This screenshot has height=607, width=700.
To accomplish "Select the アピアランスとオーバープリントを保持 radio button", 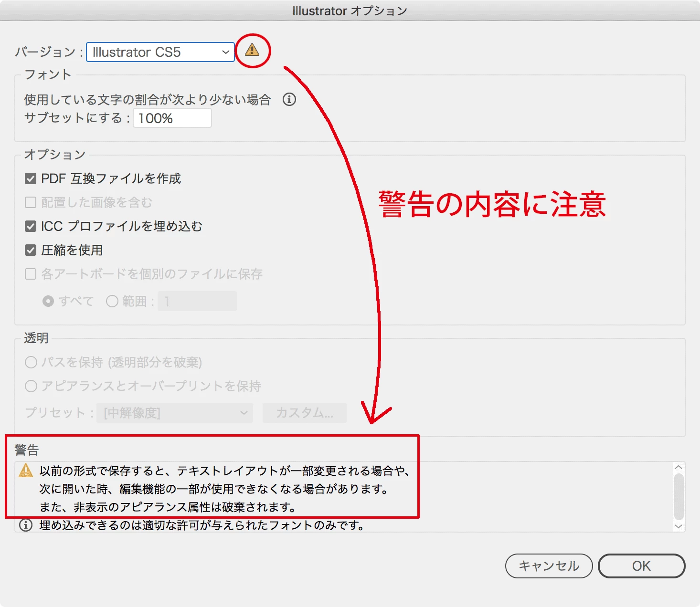I will (x=31, y=386).
